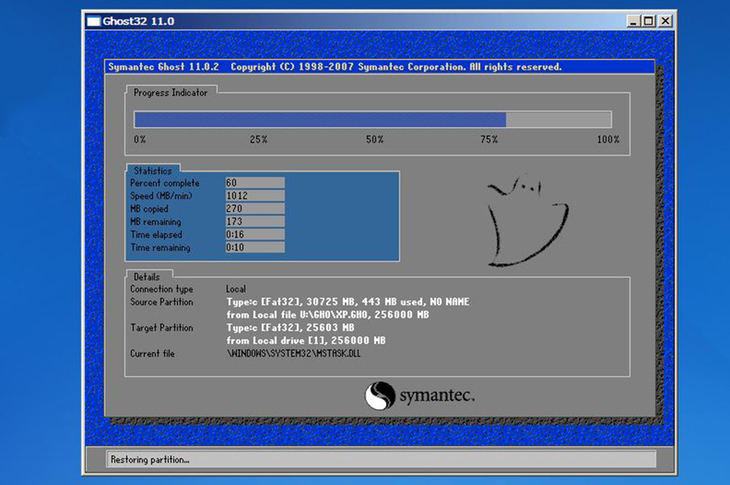This screenshot has width=730, height=485.
Task: Click the MB remaining label
Action: coord(155,222)
